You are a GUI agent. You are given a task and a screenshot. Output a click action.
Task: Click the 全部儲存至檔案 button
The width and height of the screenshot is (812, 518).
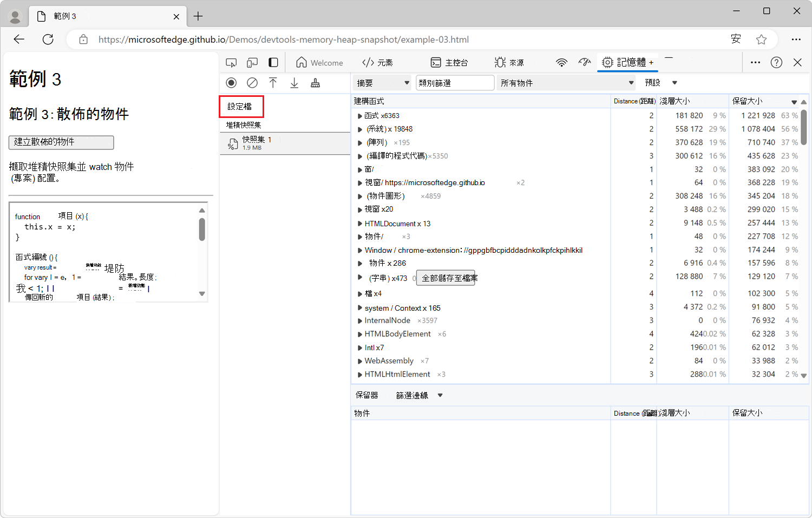point(446,278)
